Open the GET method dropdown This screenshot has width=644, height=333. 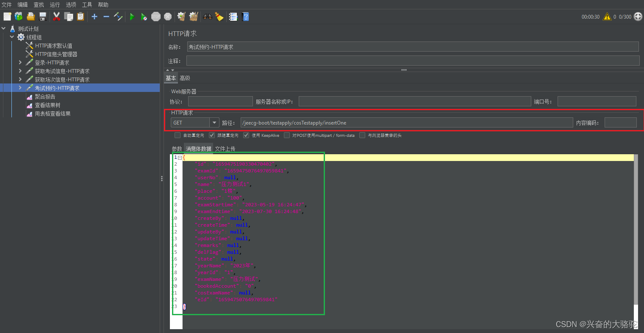(214, 123)
